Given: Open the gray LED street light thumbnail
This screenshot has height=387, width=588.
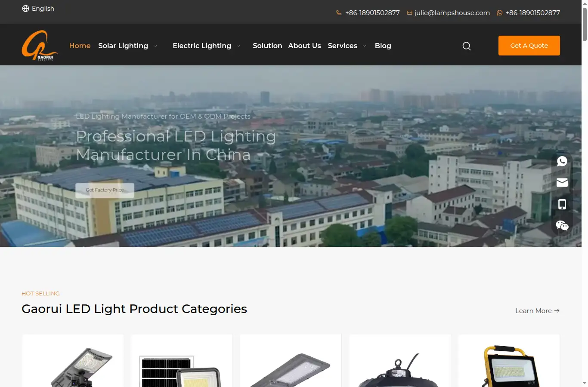Looking at the screenshot, I should (291, 361).
